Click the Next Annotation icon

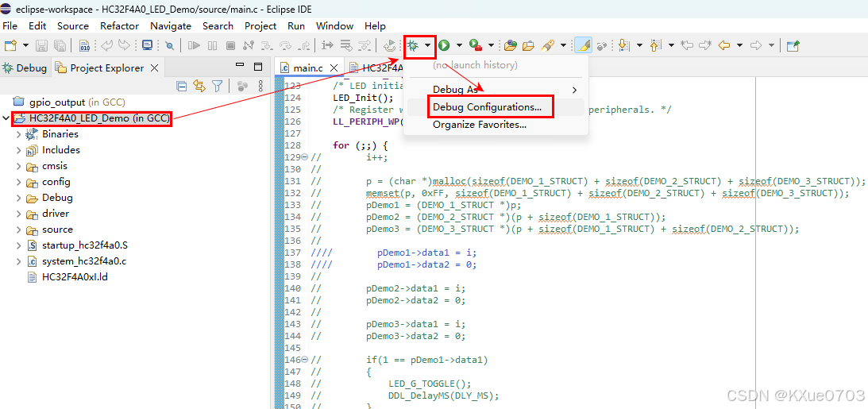pyautogui.click(x=624, y=45)
